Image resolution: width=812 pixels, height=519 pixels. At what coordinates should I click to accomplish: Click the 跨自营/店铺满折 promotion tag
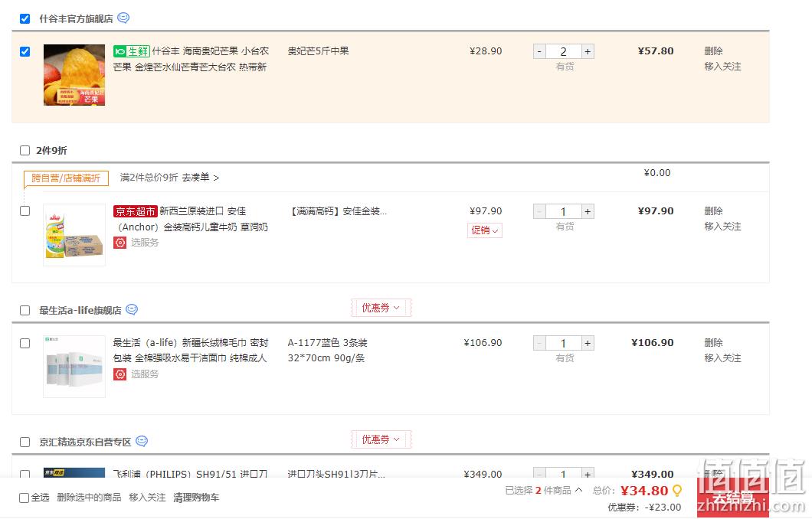pos(66,178)
